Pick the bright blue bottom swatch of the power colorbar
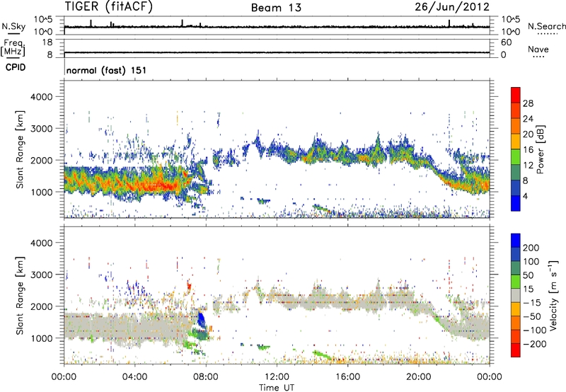566x392 pixels. click(516, 203)
